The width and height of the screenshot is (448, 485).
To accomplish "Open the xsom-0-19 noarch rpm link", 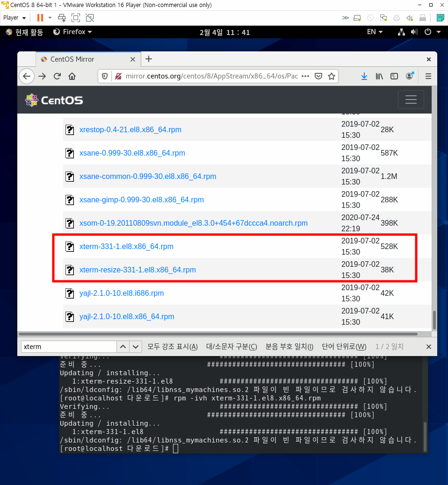I will (194, 223).
